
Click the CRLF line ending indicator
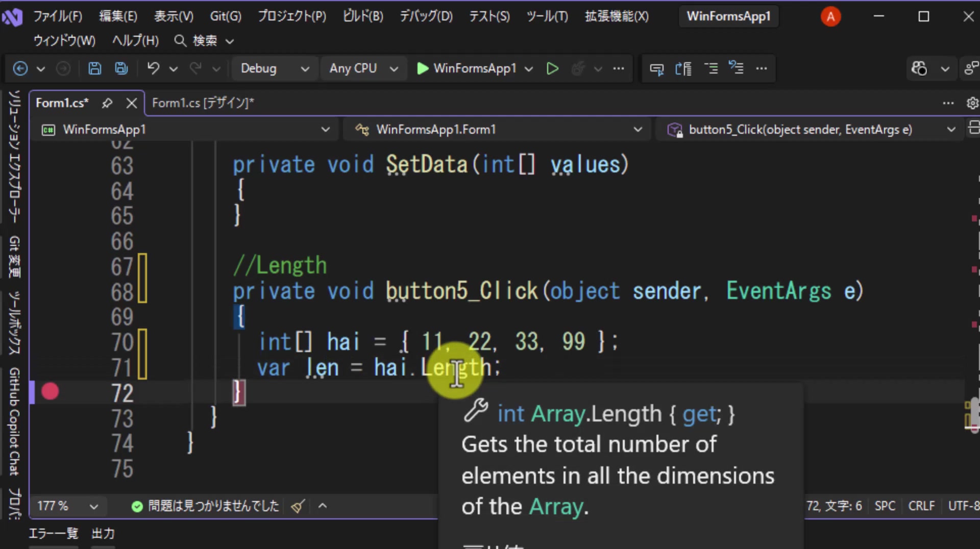coord(921,506)
